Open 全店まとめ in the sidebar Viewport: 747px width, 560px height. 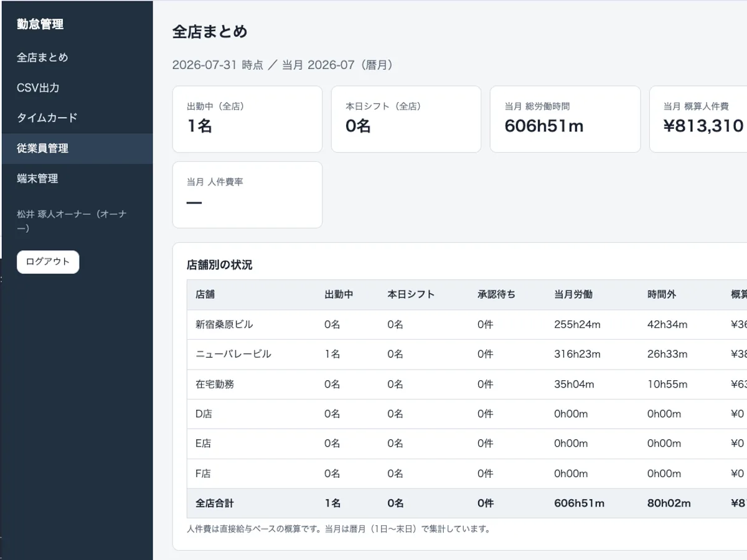(77, 57)
